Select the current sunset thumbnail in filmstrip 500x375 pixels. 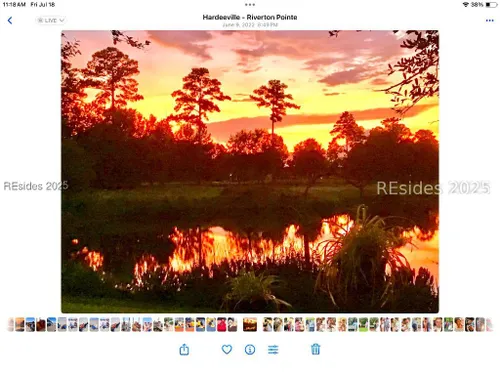[250, 324]
